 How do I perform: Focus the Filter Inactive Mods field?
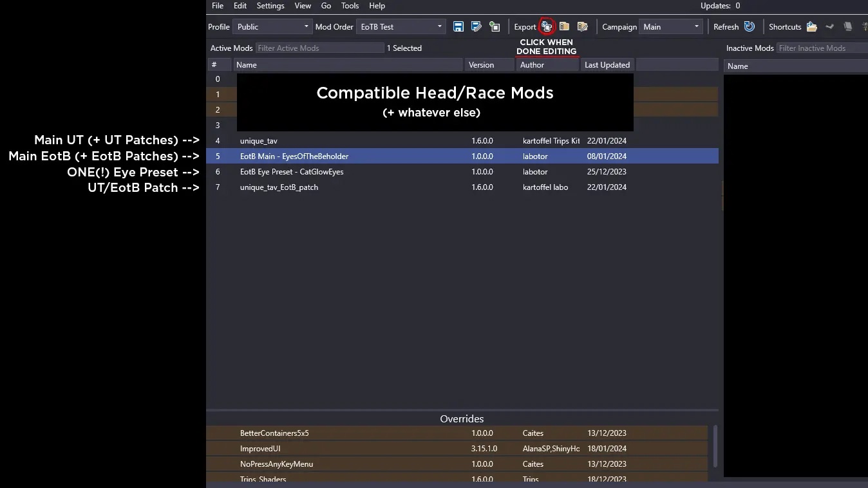[x=822, y=48]
